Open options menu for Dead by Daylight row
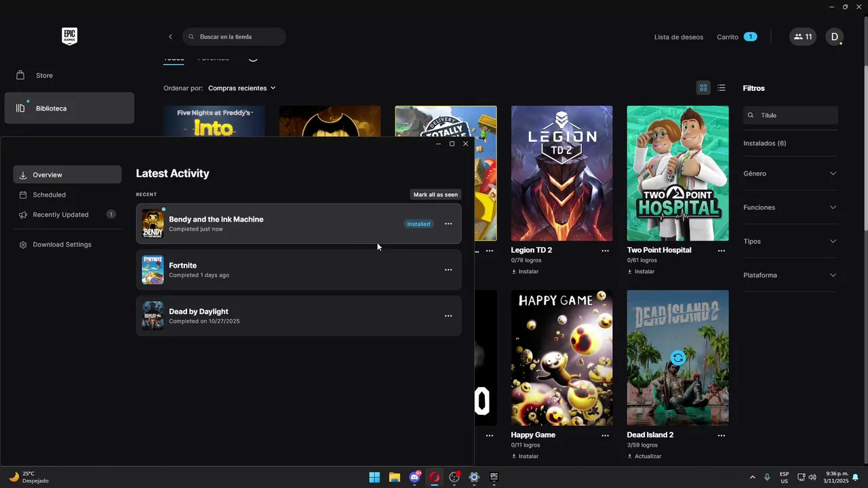This screenshot has width=868, height=488. pyautogui.click(x=448, y=316)
